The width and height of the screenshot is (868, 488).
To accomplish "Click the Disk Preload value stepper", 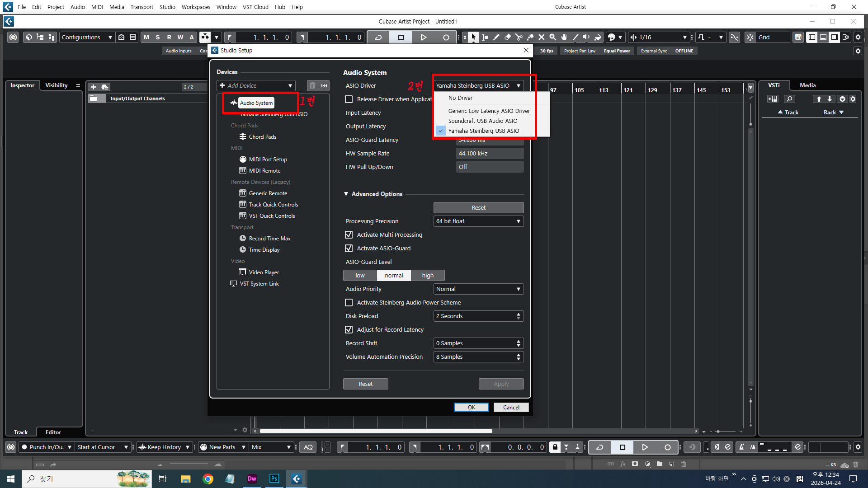I will [519, 316].
